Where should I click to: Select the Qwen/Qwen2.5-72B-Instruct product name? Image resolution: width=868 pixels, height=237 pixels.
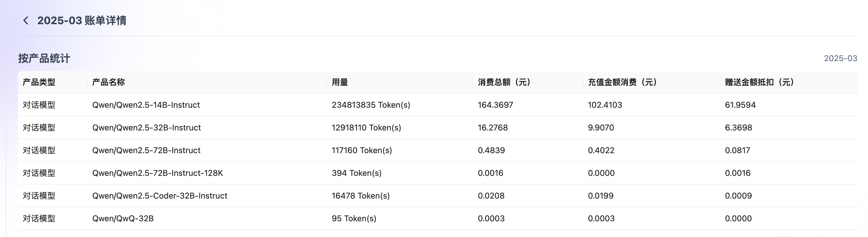coord(146,151)
